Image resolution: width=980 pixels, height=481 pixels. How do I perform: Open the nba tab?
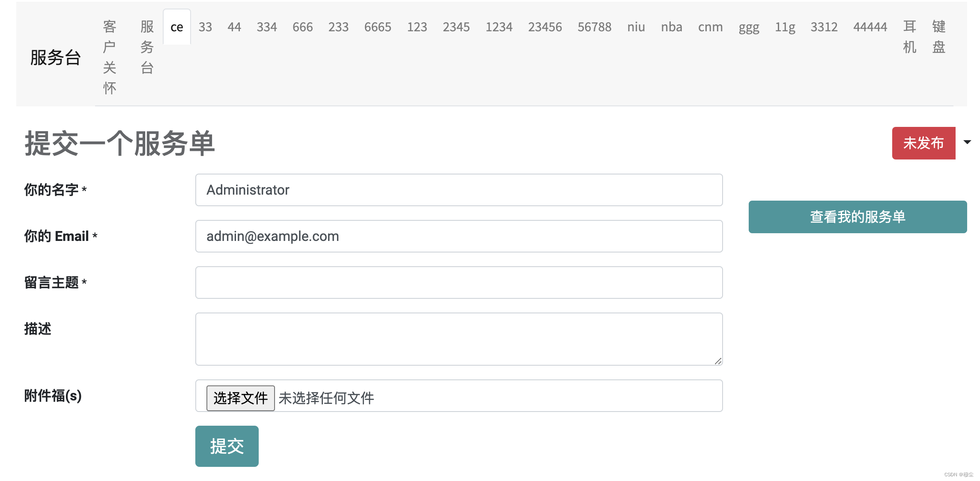pyautogui.click(x=671, y=27)
